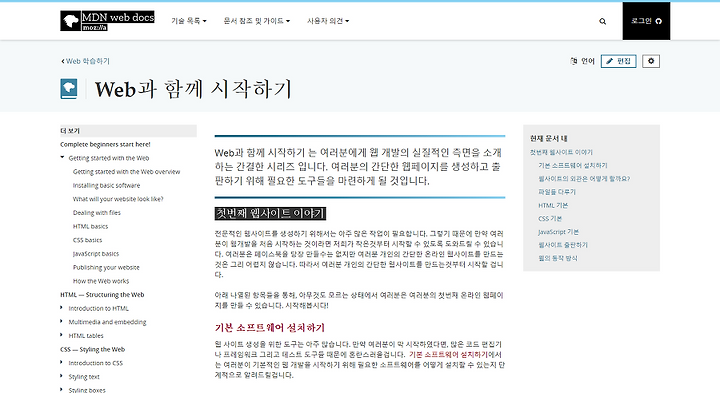Open the gear settings icon button
Screen dimensions: 720x393
click(651, 61)
